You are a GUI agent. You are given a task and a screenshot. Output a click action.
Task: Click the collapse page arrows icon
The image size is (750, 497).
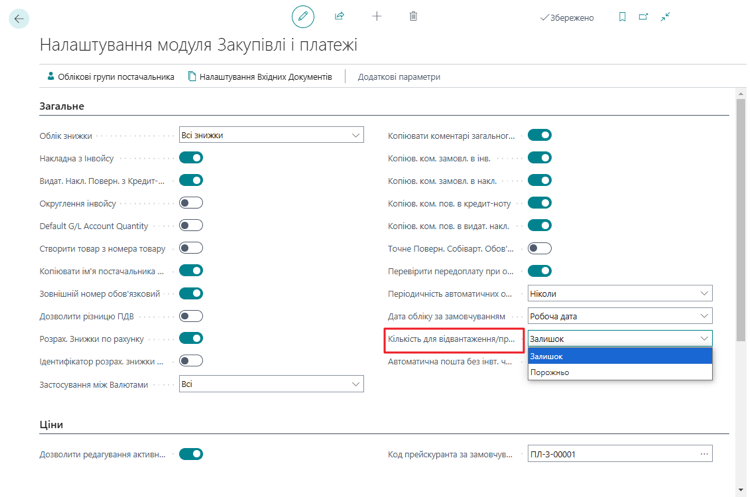click(x=665, y=17)
